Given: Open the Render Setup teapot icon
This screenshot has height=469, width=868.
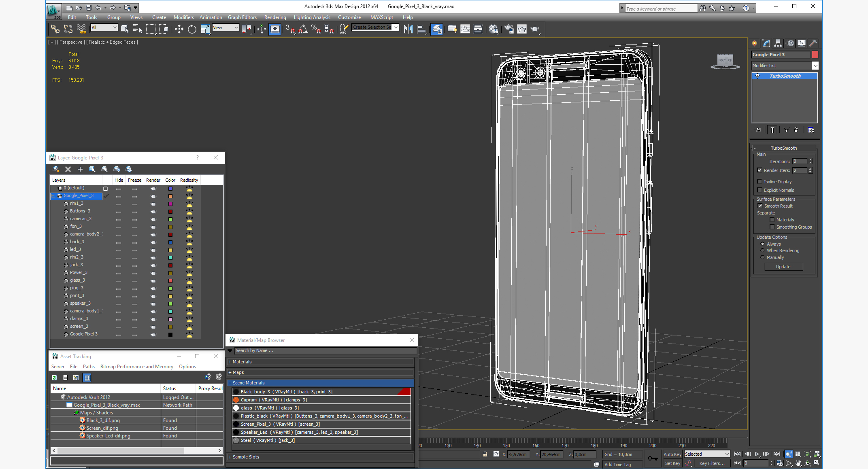Looking at the screenshot, I should tap(509, 29).
